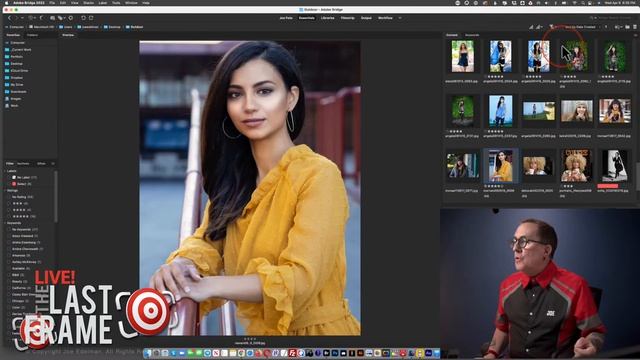The width and height of the screenshot is (640, 360).
Task: Open the File menu
Action: click(52, 3)
